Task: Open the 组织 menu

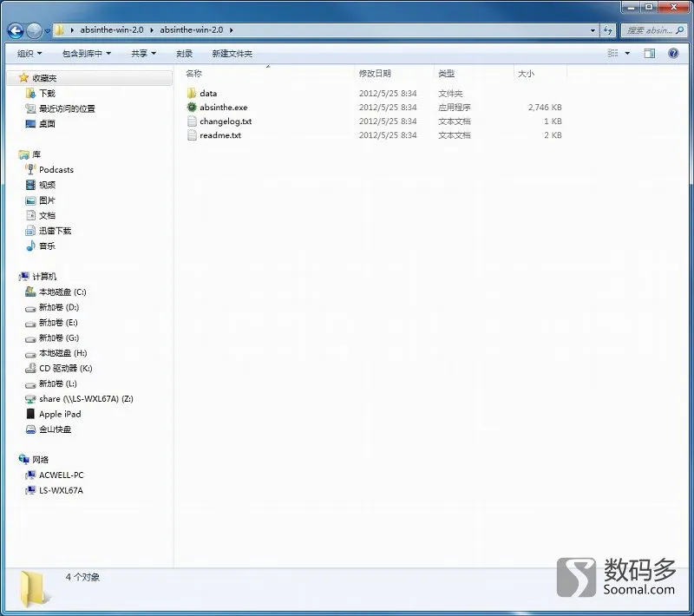Action: [29, 54]
